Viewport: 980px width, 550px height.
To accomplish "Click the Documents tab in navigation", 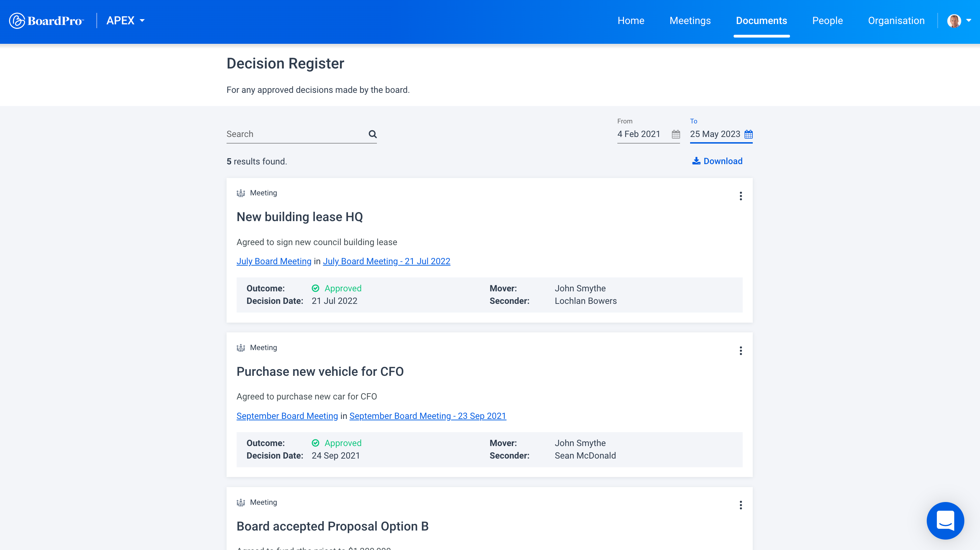I will 761,20.
